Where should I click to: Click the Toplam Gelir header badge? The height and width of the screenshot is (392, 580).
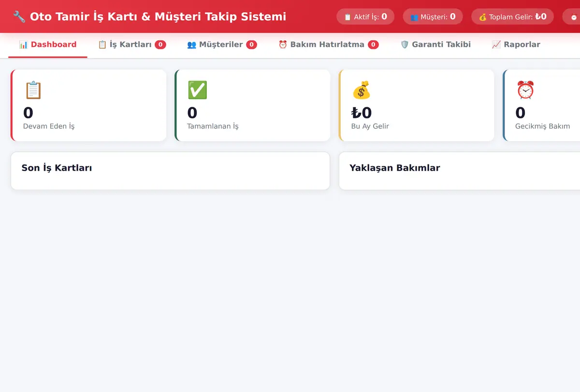tap(512, 16)
